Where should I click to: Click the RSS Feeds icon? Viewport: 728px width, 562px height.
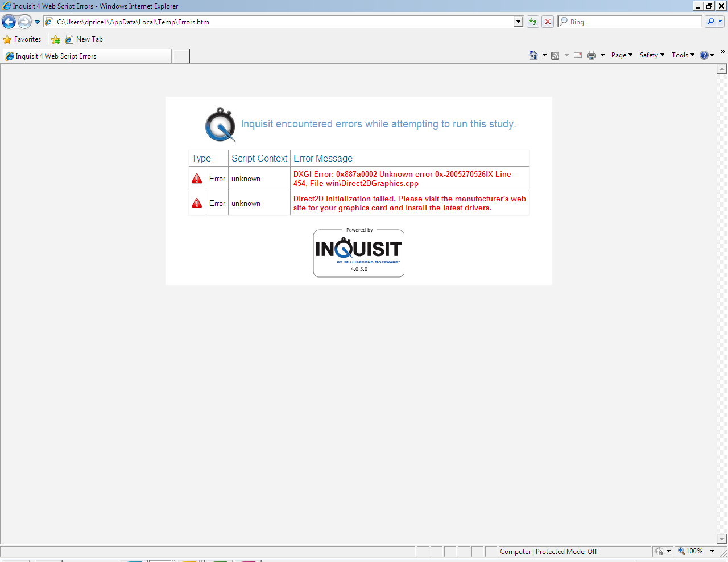click(555, 55)
